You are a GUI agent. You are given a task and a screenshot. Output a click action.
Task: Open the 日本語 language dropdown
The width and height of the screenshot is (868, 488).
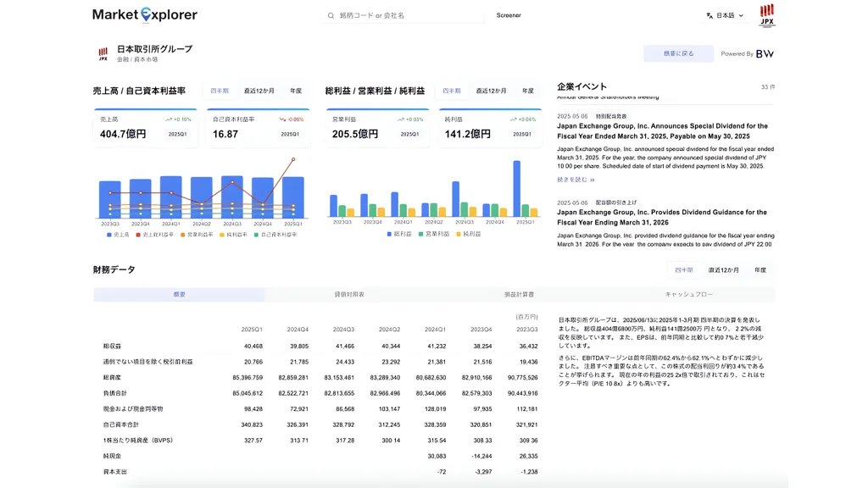point(726,15)
